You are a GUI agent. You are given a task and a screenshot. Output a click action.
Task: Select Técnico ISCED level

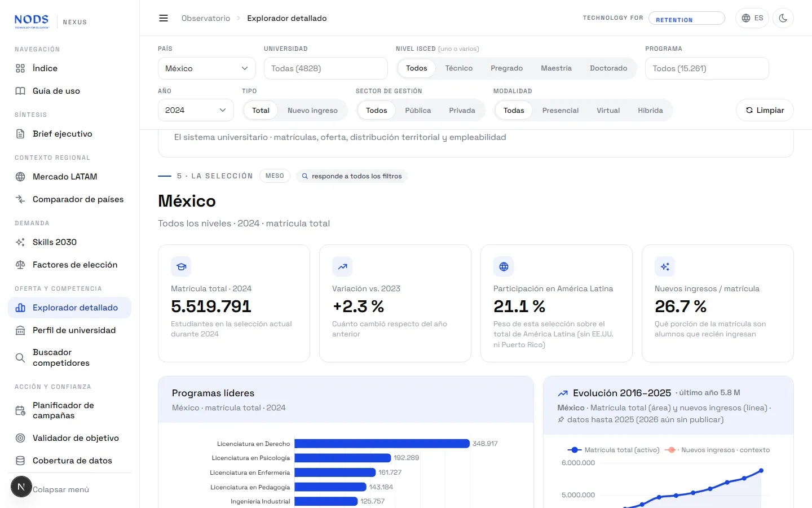click(x=459, y=68)
